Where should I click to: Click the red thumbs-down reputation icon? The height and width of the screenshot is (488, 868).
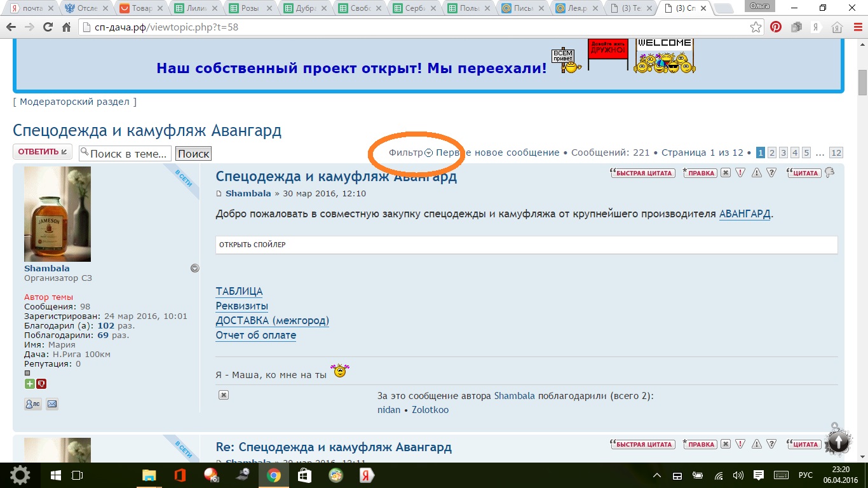[41, 384]
